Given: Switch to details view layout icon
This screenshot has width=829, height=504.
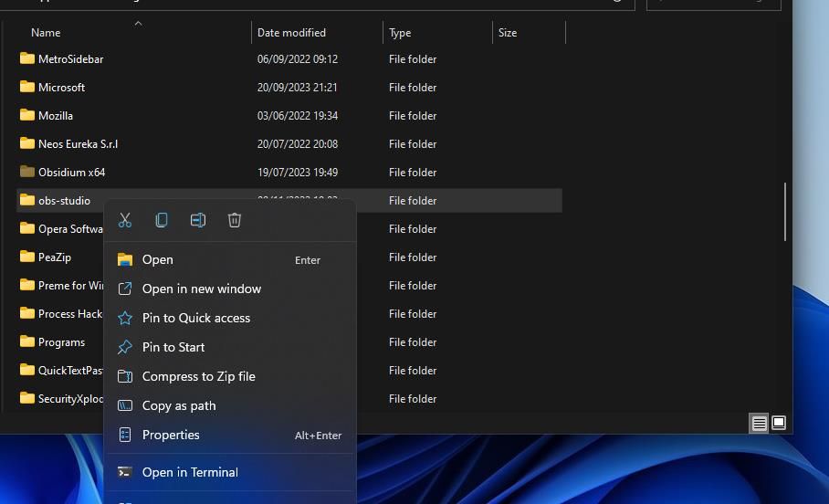Looking at the screenshot, I should pyautogui.click(x=759, y=423).
